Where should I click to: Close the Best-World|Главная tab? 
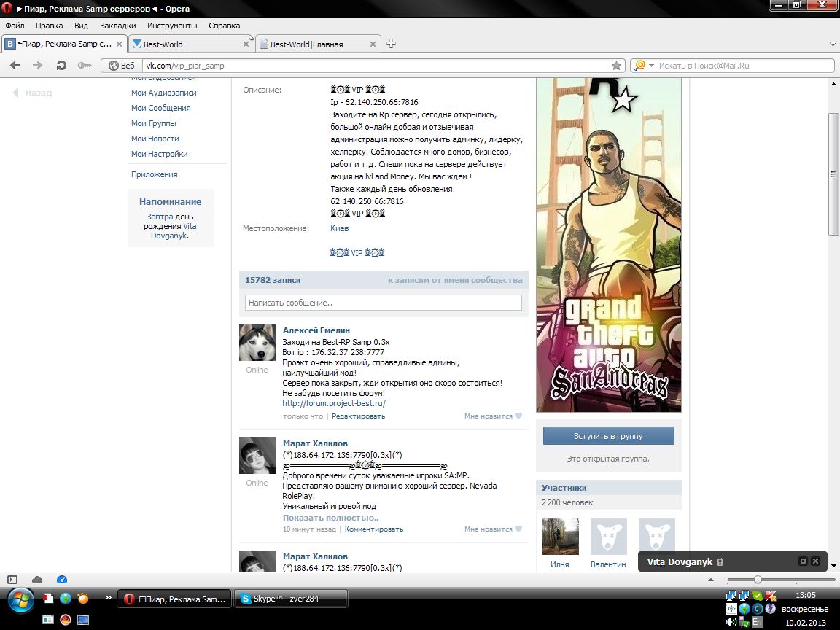click(373, 44)
